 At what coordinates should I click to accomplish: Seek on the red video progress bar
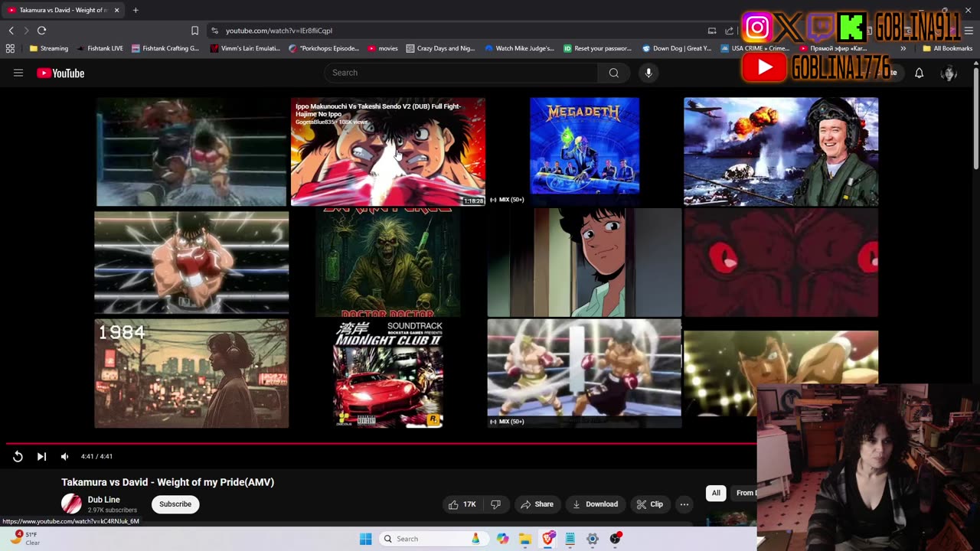click(381, 443)
